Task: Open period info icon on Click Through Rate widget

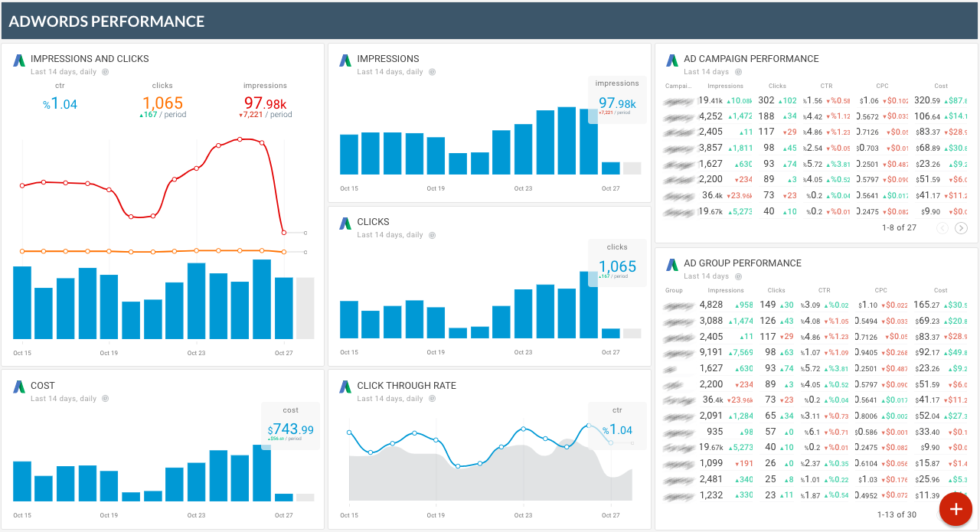Action: pyautogui.click(x=432, y=399)
